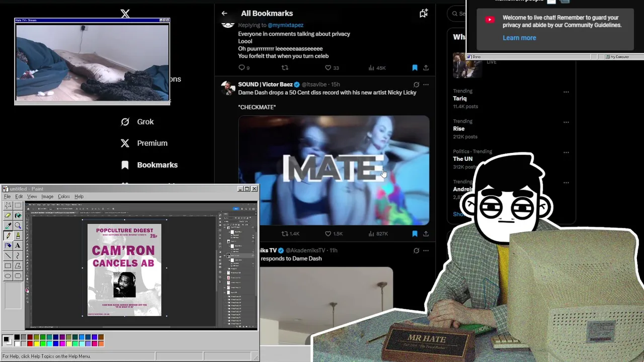Image resolution: width=644 pixels, height=362 pixels.
Task: Share the Victor Baez CHECKMATE post
Action: 426,233
